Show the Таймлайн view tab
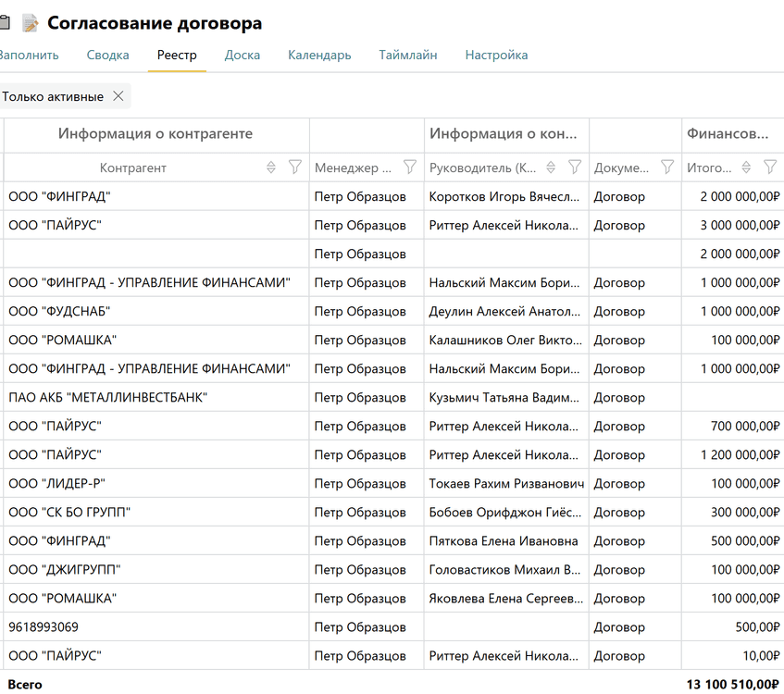This screenshot has width=784, height=694. pyautogui.click(x=407, y=55)
